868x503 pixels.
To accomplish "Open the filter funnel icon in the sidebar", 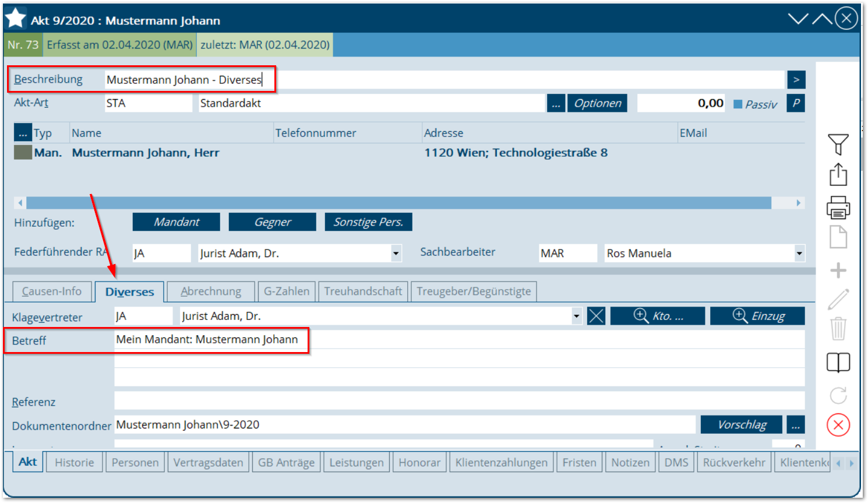I will point(838,144).
